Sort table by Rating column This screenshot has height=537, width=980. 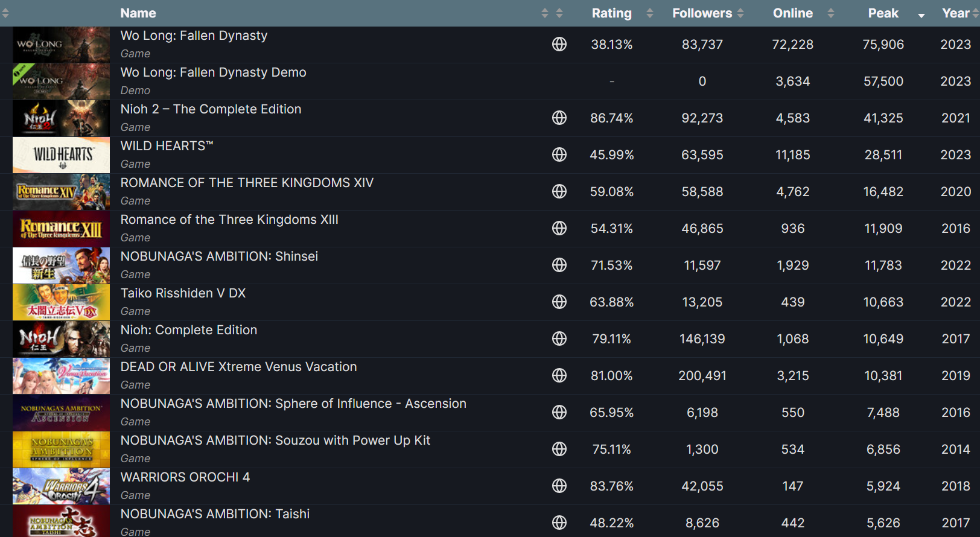click(612, 13)
